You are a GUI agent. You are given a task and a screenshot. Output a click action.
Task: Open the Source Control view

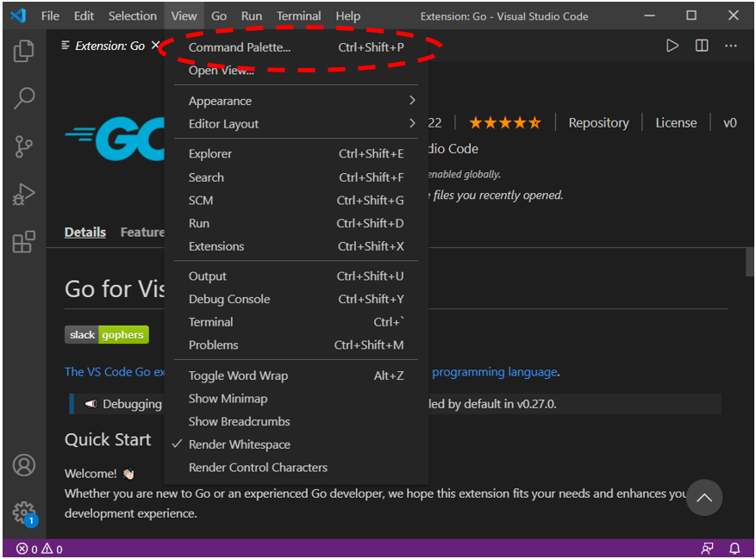(x=23, y=146)
